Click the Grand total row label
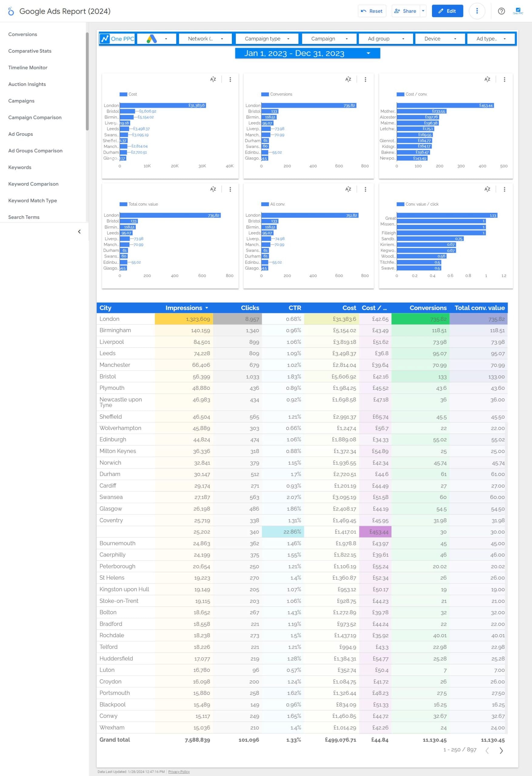The width and height of the screenshot is (532, 776). (115, 740)
